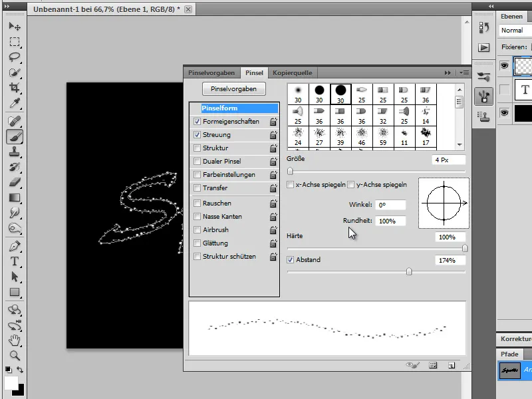Viewport: 532px width, 399px height.
Task: Adjust the Abstand slider handle
Action: pyautogui.click(x=409, y=271)
